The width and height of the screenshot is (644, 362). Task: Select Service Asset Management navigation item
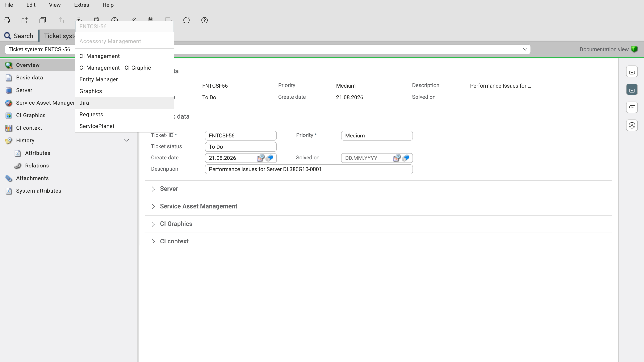tap(38, 103)
